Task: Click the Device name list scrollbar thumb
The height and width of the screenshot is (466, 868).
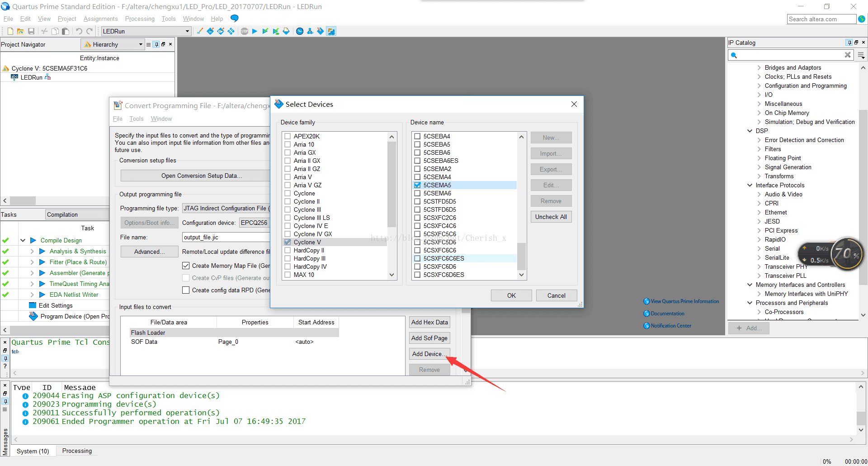Action: click(x=521, y=256)
